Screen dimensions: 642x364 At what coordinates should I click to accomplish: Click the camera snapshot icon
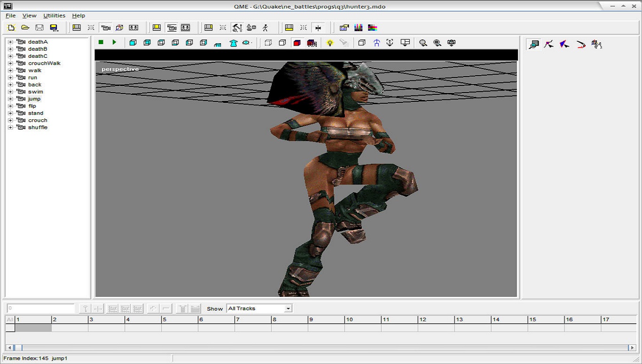pos(451,43)
